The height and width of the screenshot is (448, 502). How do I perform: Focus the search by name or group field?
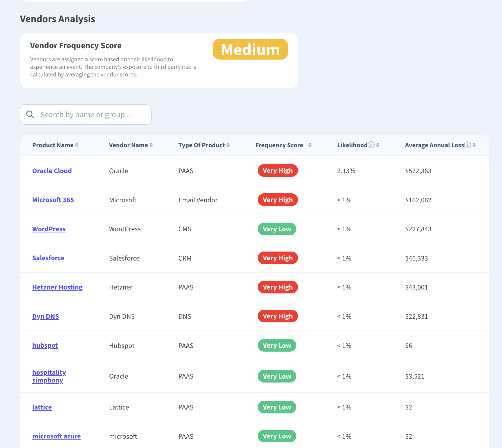[x=86, y=114]
